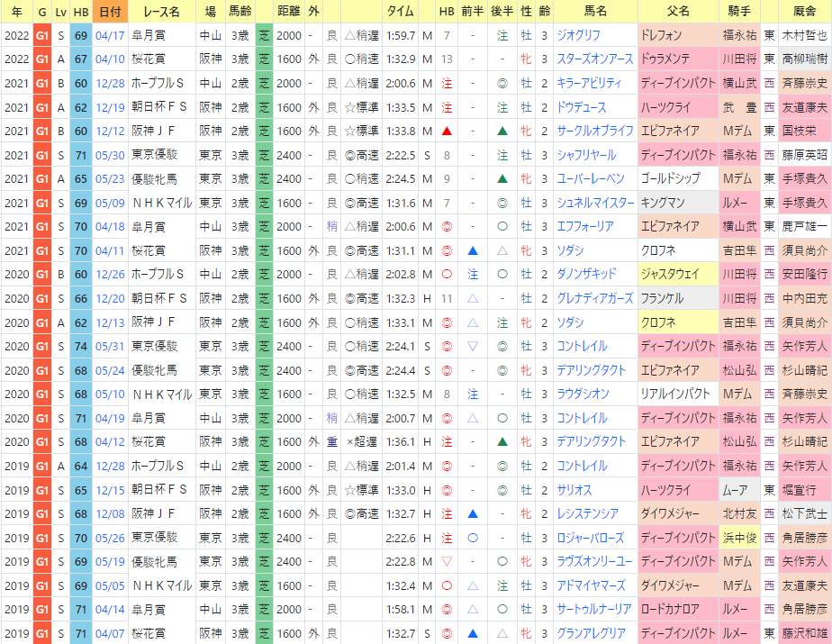Image resolution: width=832 pixels, height=644 pixels.
Task: Open the 12/20 date link
Action: [x=110, y=298]
